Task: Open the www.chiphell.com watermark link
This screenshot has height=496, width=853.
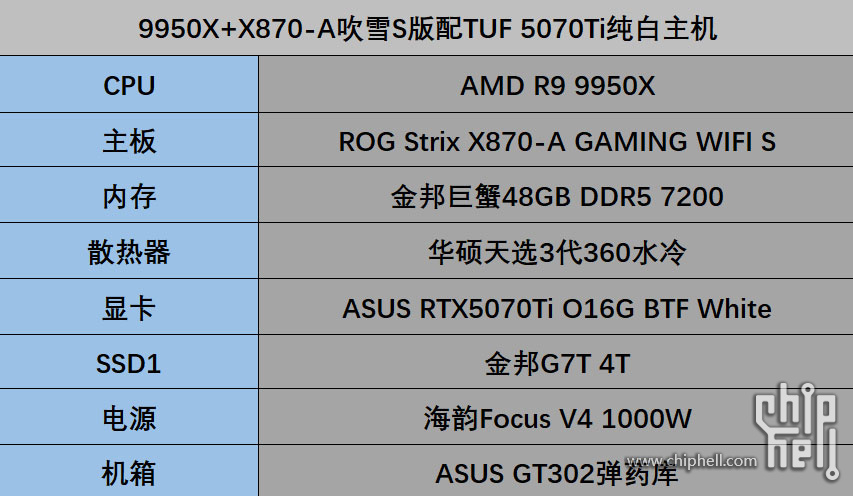Action: [x=691, y=461]
